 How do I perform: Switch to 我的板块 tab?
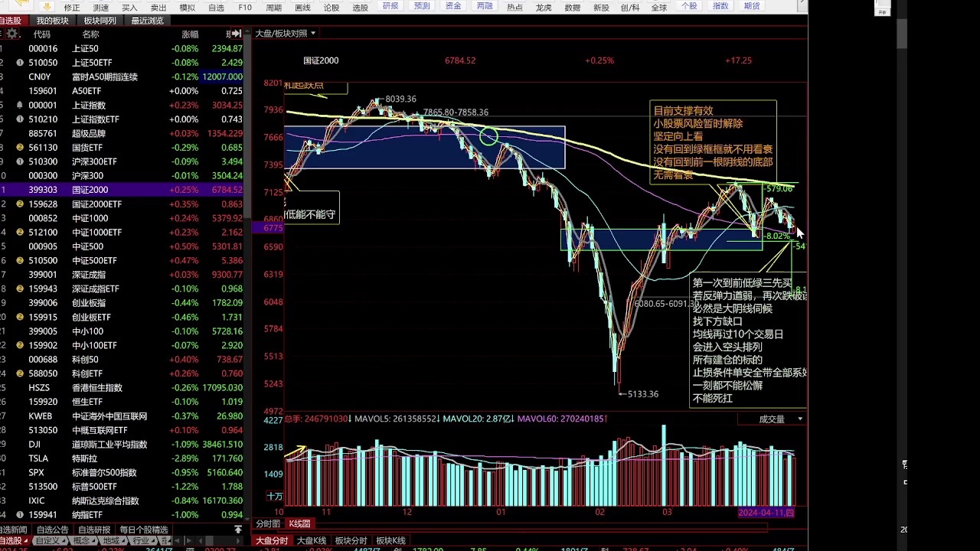point(53,21)
